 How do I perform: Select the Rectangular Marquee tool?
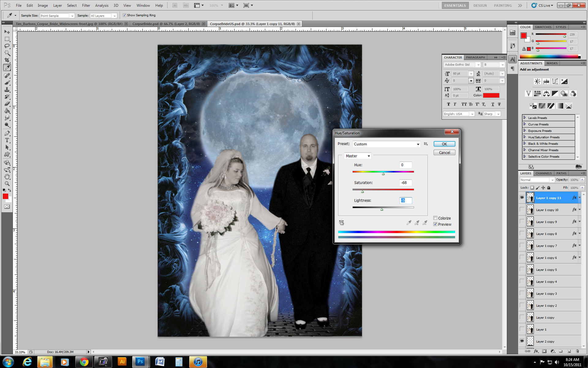click(x=7, y=39)
